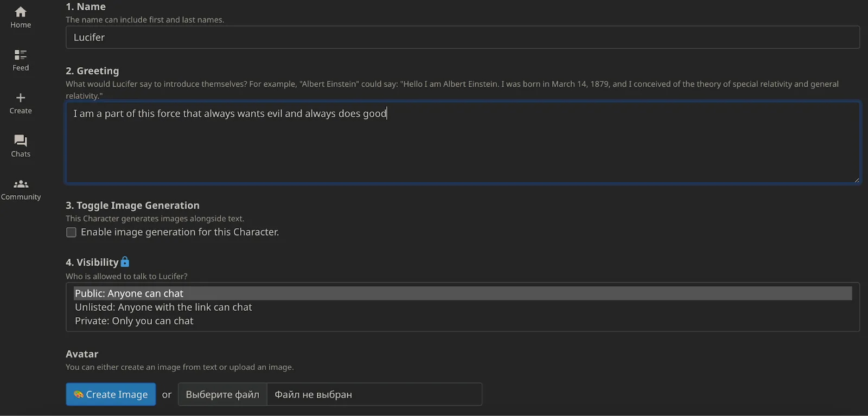Image resolution: width=868 pixels, height=416 pixels.
Task: Click the Enable image generation label text
Action: 180,232
